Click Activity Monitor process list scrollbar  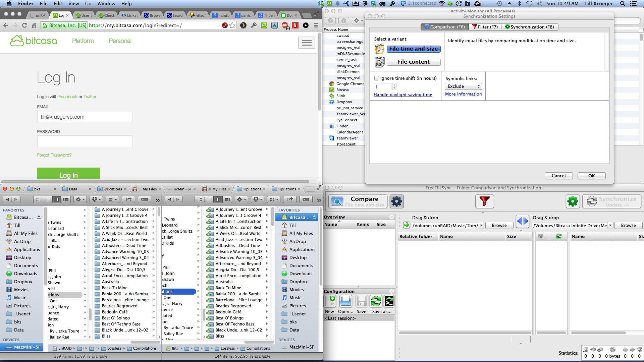641,37
